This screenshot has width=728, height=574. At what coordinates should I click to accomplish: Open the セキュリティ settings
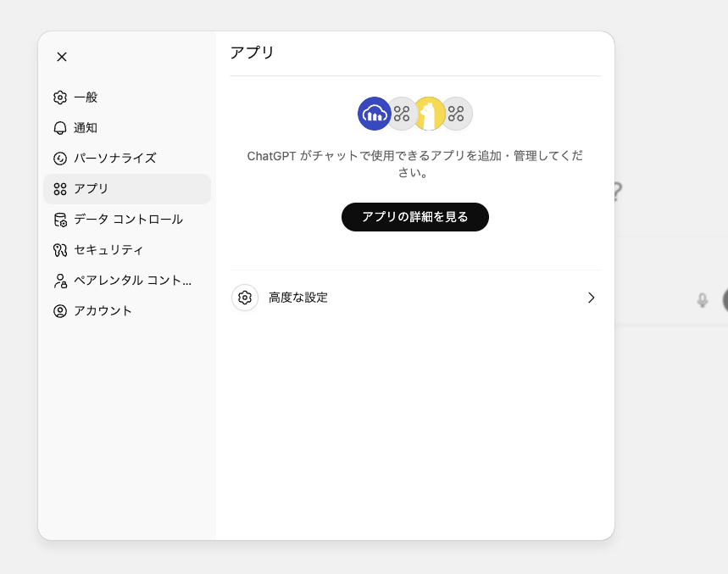point(127,250)
